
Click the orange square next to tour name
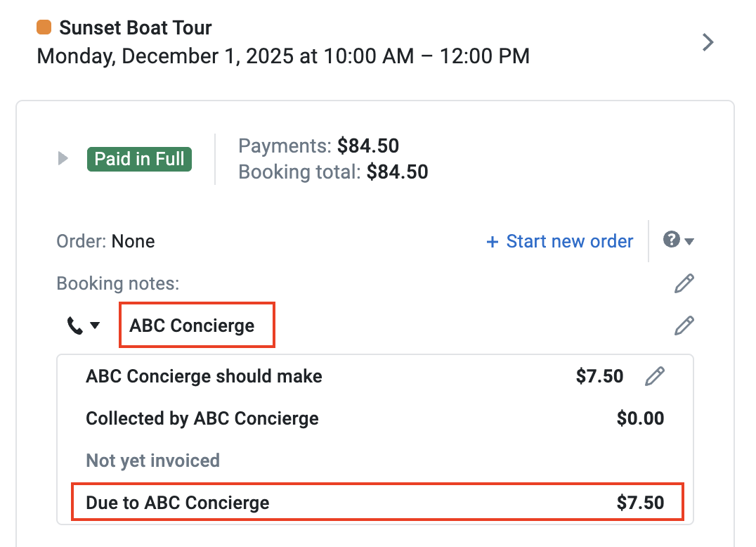coord(45,27)
